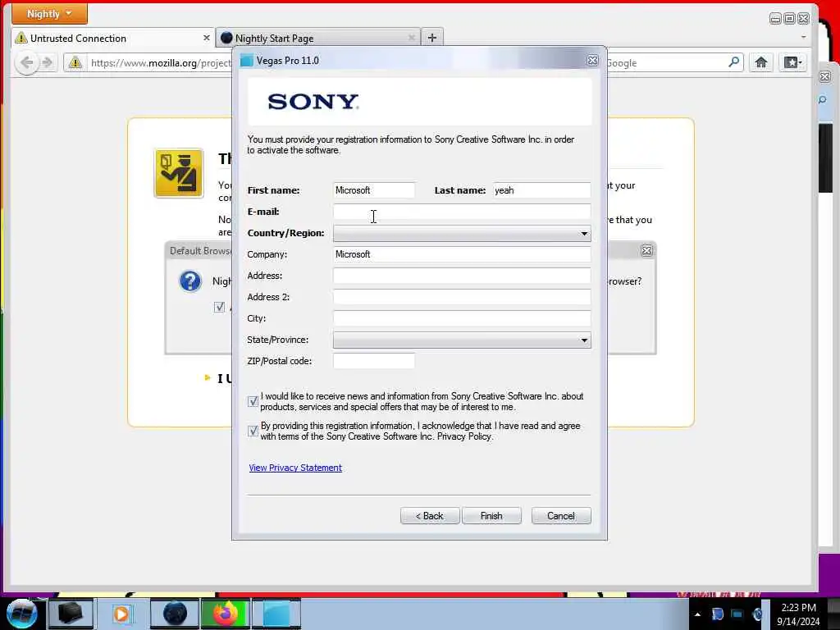
Task: Click the Last name field
Action: 541,190
